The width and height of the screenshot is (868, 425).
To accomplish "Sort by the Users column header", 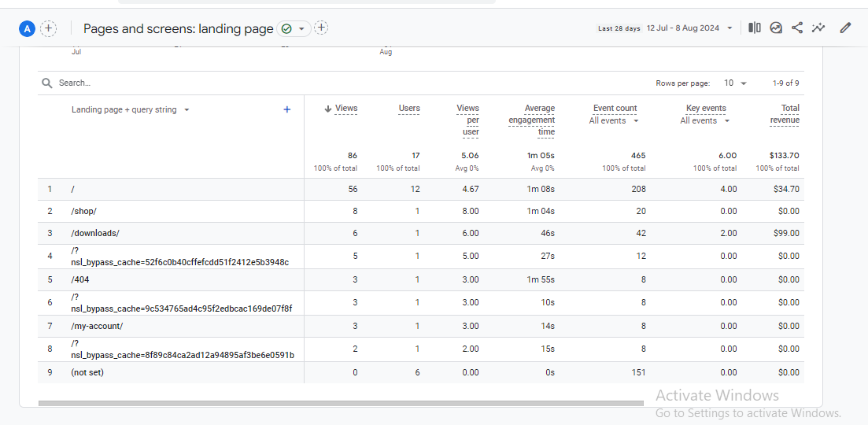I will [409, 109].
